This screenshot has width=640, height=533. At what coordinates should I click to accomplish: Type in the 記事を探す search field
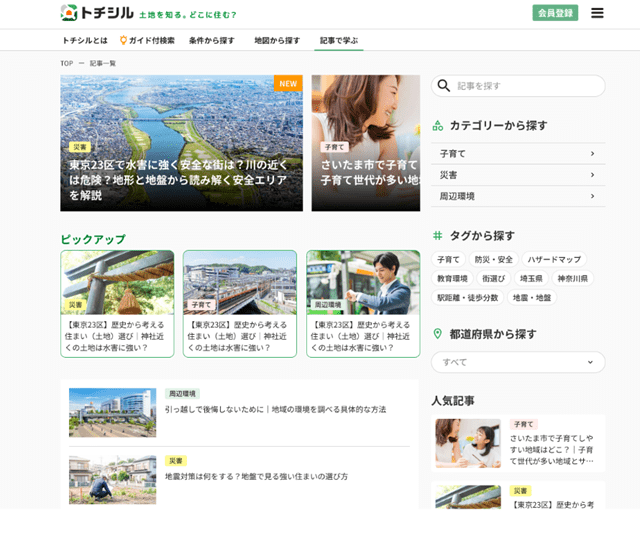point(525,86)
